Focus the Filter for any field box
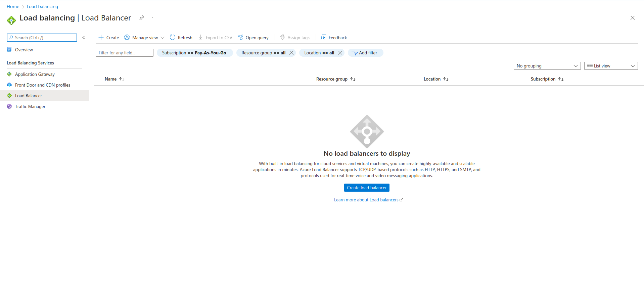The image size is (644, 292). click(125, 53)
